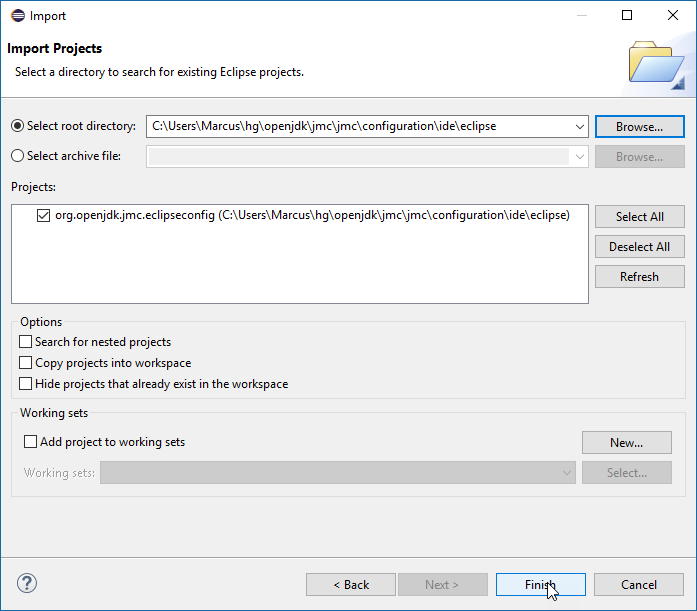The height and width of the screenshot is (611, 697).
Task: Go Back to previous wizard page
Action: (x=351, y=584)
